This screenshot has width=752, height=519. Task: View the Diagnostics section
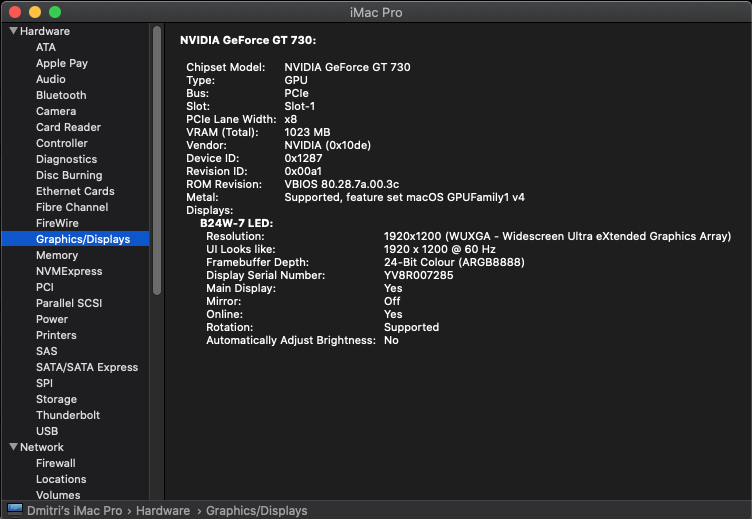click(66, 159)
